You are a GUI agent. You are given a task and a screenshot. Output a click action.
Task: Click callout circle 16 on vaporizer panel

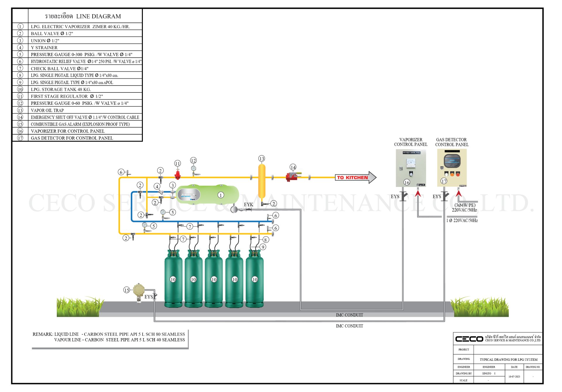407,183
